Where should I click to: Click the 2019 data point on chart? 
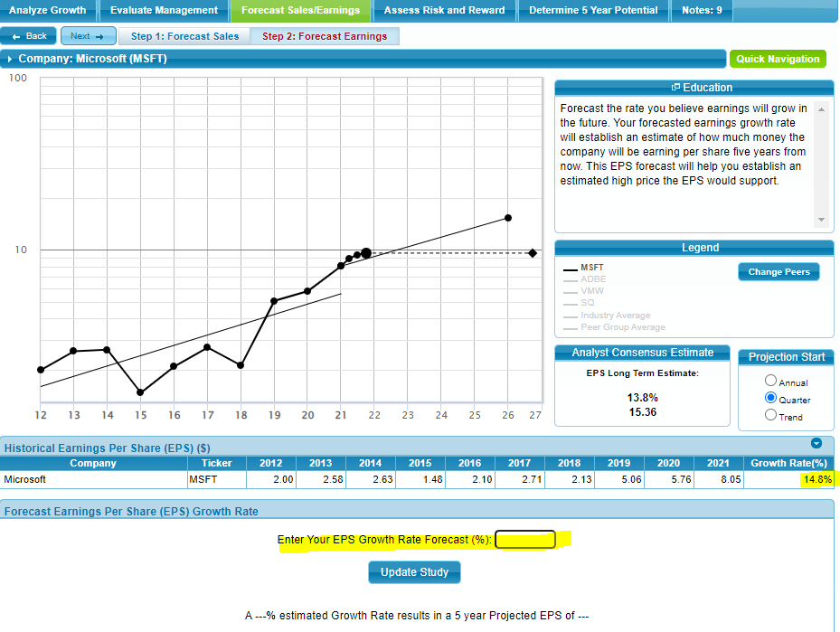(274, 301)
